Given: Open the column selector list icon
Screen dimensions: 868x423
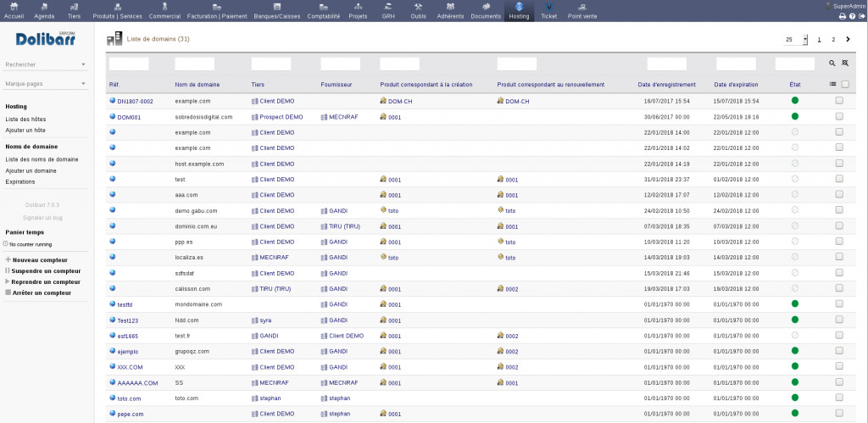Looking at the screenshot, I should coord(832,84).
